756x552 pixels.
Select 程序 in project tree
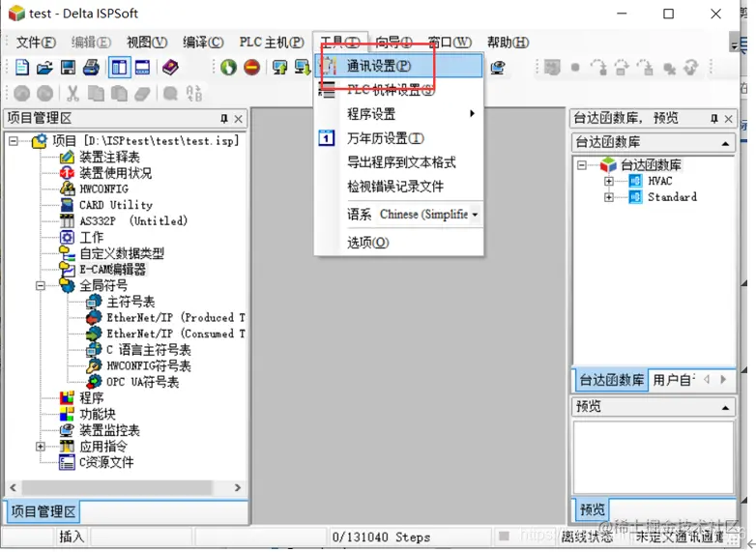pyautogui.click(x=91, y=398)
